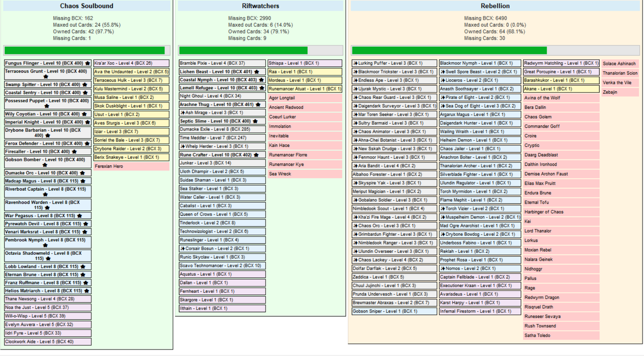The image size is (644, 356).
Task: Click the sparkle icon before Swell Spore Beast
Action: pyautogui.click(x=443, y=72)
